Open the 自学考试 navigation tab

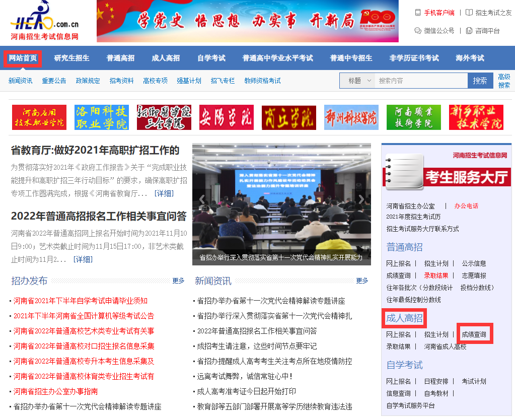[211, 58]
